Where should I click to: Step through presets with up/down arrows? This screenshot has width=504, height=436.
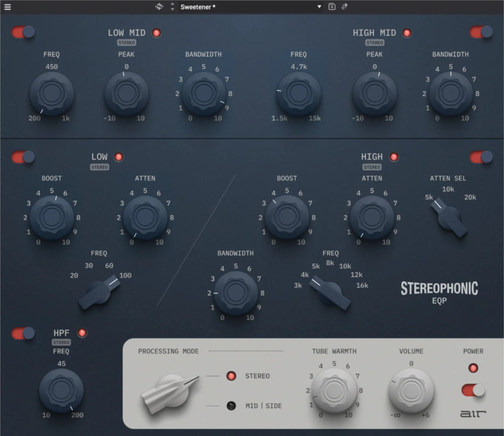172,7
